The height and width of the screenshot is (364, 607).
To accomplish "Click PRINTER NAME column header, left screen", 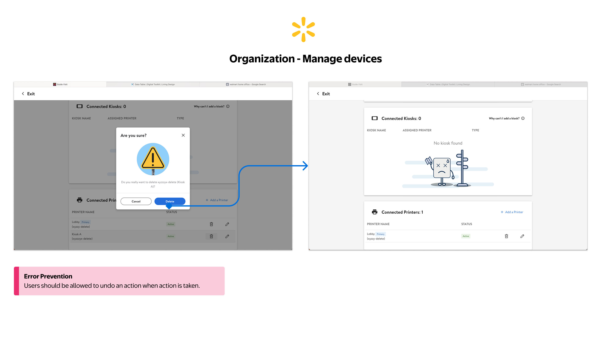I will point(83,212).
